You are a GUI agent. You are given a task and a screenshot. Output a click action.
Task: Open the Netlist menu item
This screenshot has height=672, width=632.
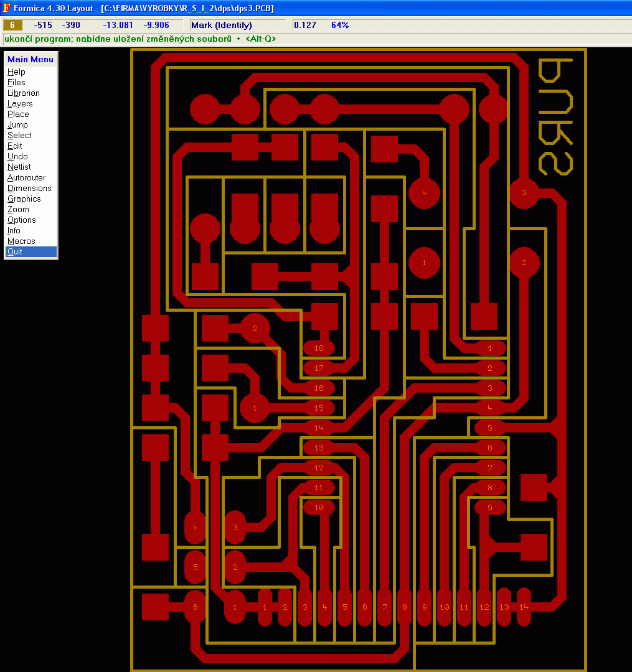(x=19, y=167)
